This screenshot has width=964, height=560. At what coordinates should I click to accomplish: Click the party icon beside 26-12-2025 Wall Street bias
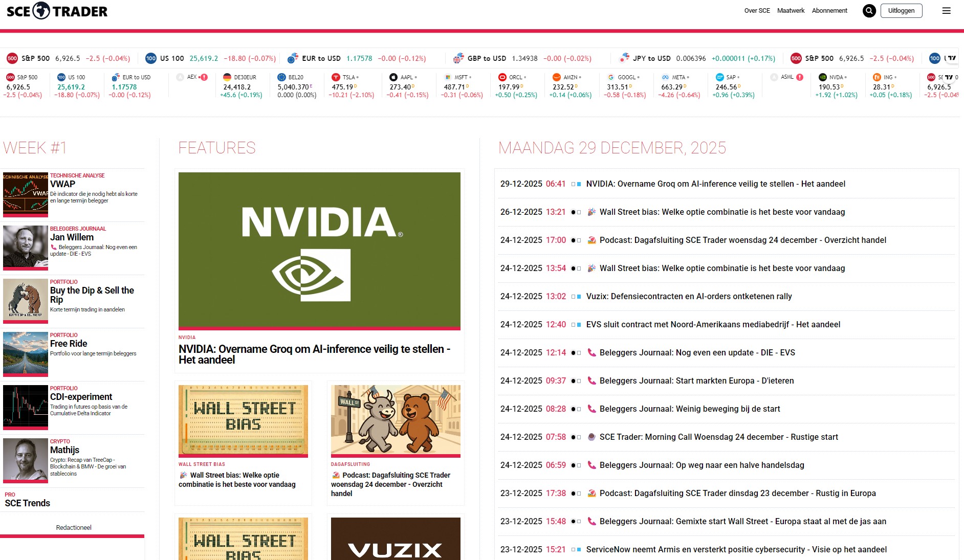591,212
